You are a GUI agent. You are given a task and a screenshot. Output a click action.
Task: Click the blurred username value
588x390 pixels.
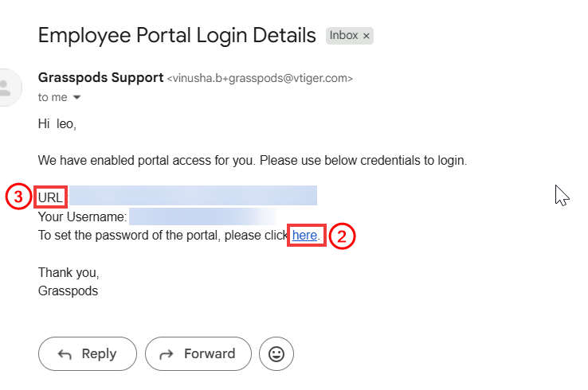202,216
